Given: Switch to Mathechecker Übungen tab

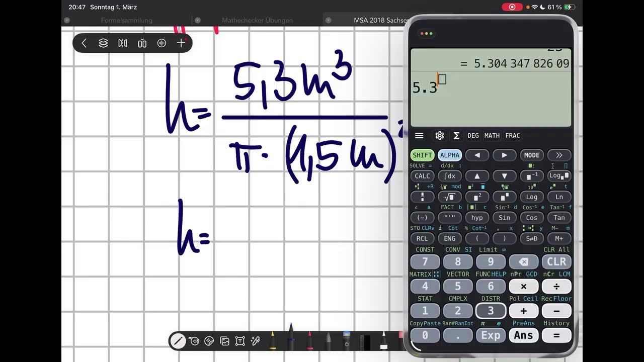Looking at the screenshot, I should (257, 21).
